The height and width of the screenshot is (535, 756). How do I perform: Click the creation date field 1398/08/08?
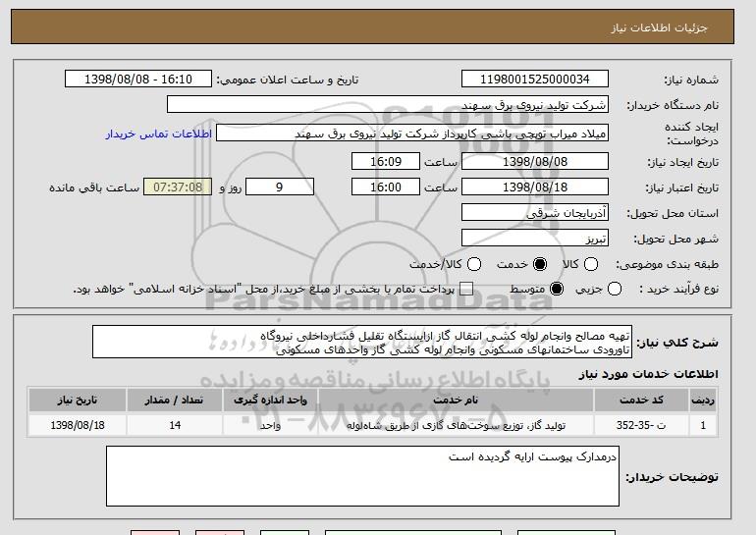535,161
